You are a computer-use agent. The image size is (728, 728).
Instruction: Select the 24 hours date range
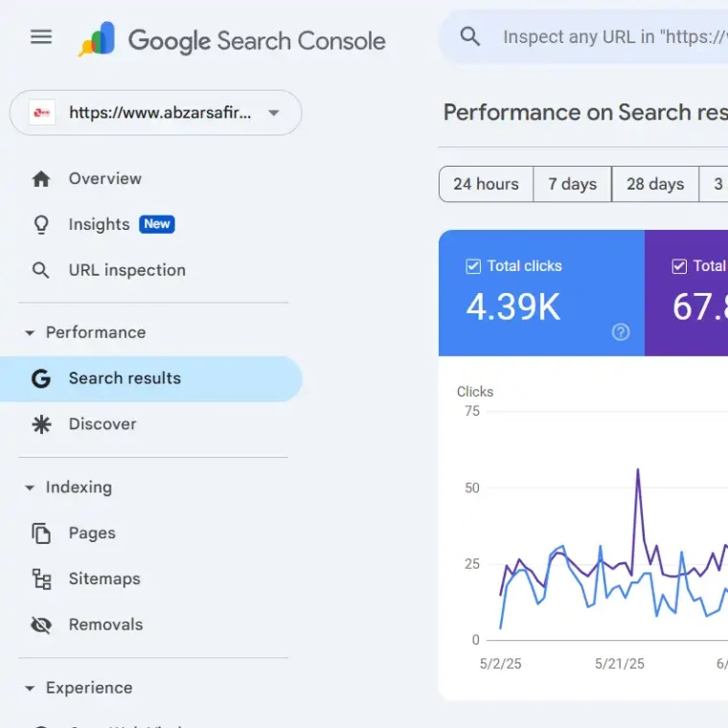pos(486,184)
